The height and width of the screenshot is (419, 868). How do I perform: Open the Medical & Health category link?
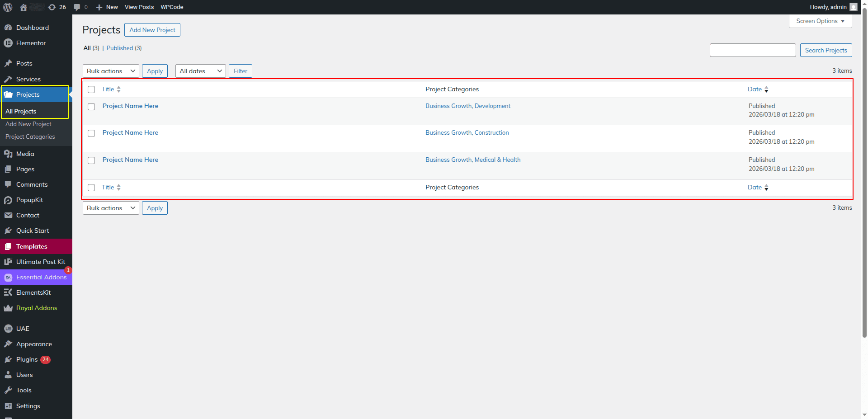(x=497, y=160)
